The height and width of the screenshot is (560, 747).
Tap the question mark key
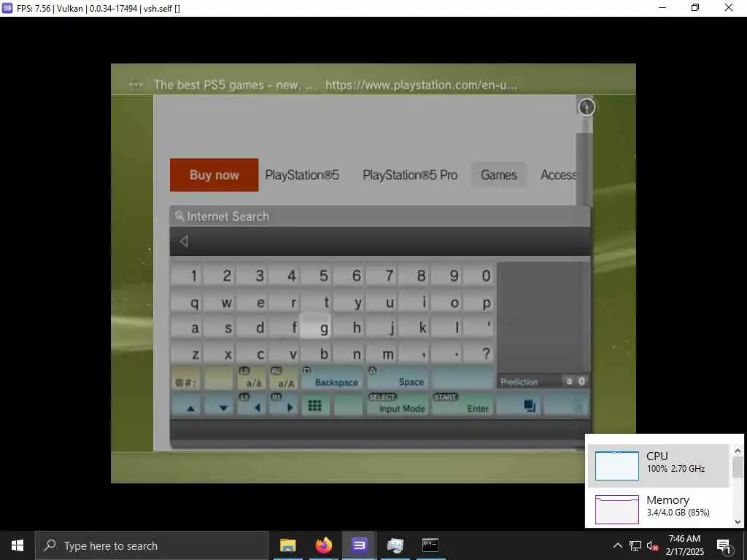click(479, 353)
